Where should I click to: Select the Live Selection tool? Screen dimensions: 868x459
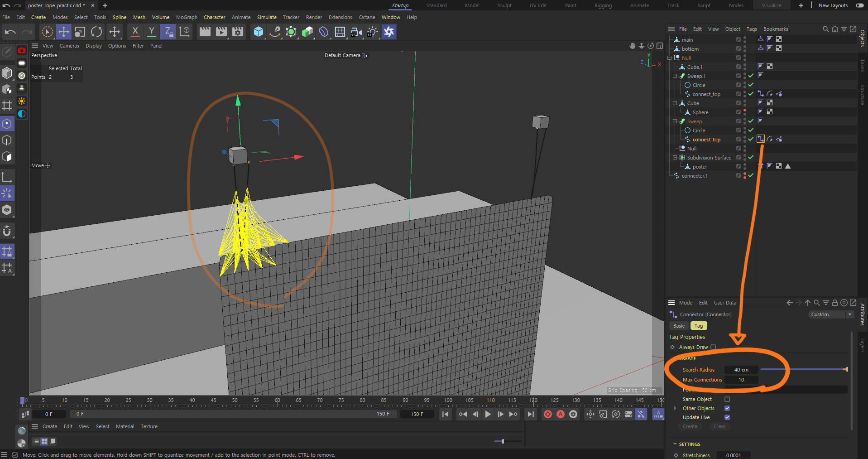[48, 32]
